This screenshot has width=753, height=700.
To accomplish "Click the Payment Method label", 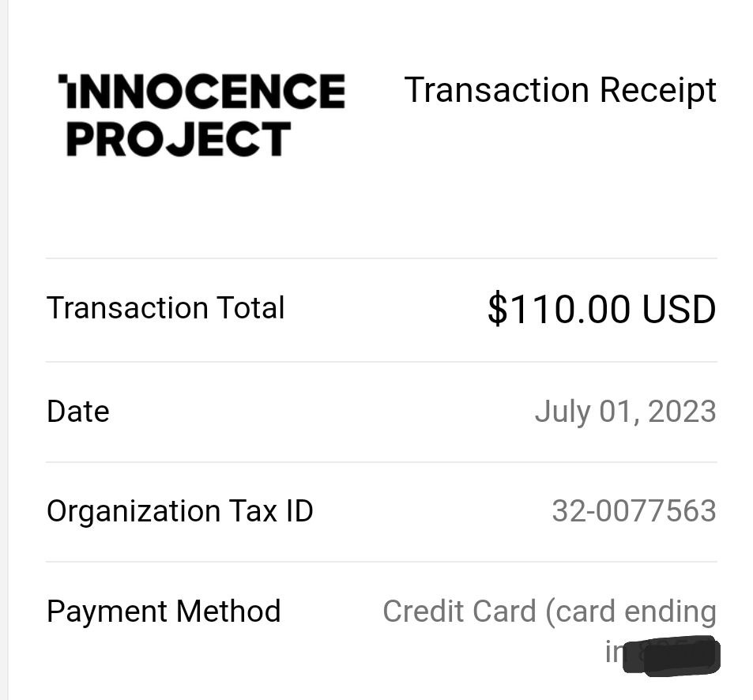I will click(164, 612).
